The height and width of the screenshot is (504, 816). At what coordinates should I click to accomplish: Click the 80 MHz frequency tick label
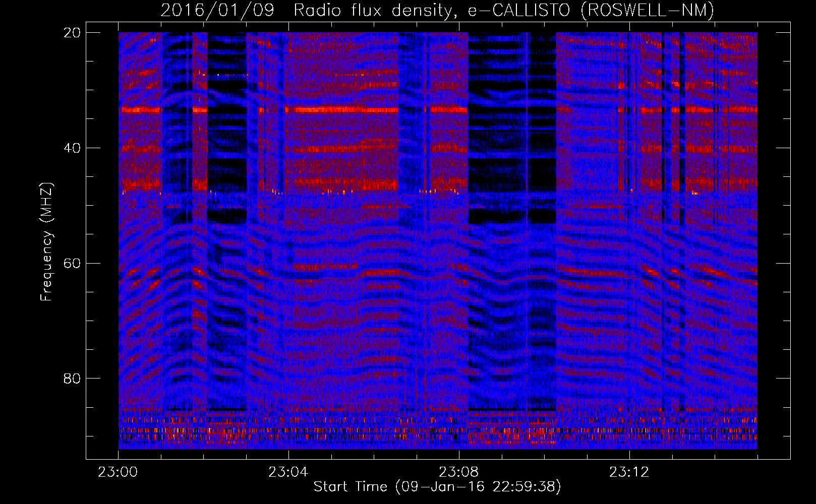[x=73, y=379]
